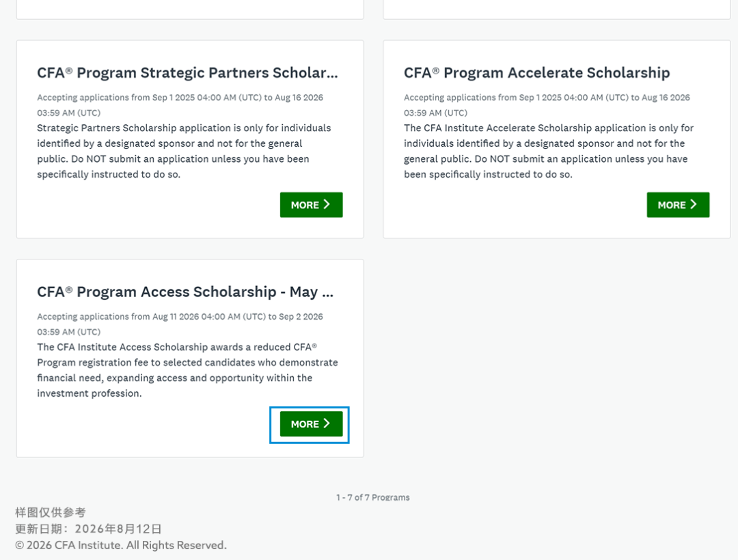The height and width of the screenshot is (560, 738).
Task: Select the Access Scholarship - May title
Action: [x=185, y=292]
